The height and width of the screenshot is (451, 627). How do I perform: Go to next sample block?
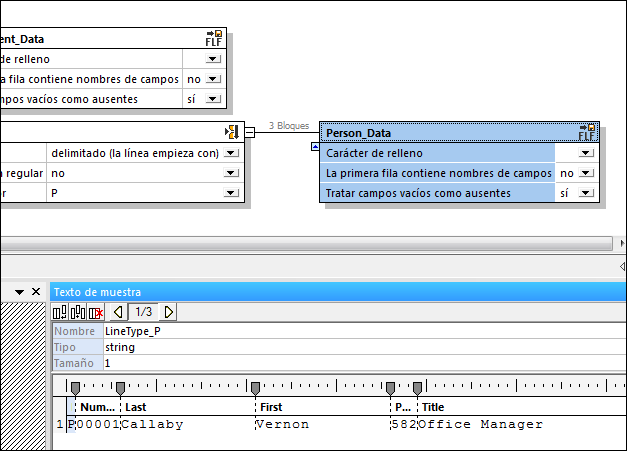point(168,312)
